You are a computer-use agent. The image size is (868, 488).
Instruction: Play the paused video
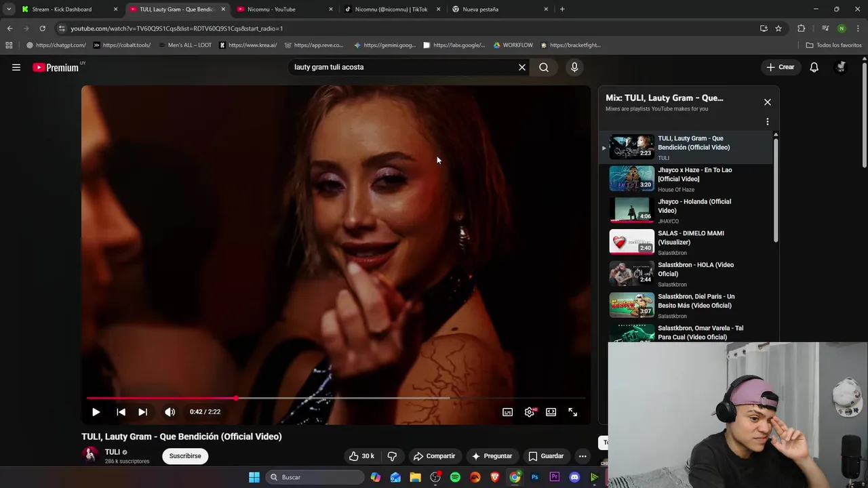click(x=96, y=411)
